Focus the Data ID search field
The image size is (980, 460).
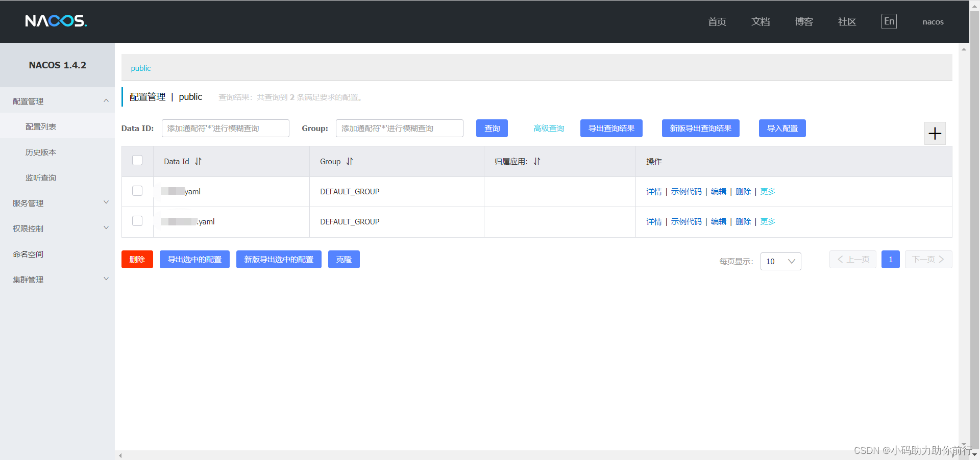pyautogui.click(x=226, y=129)
